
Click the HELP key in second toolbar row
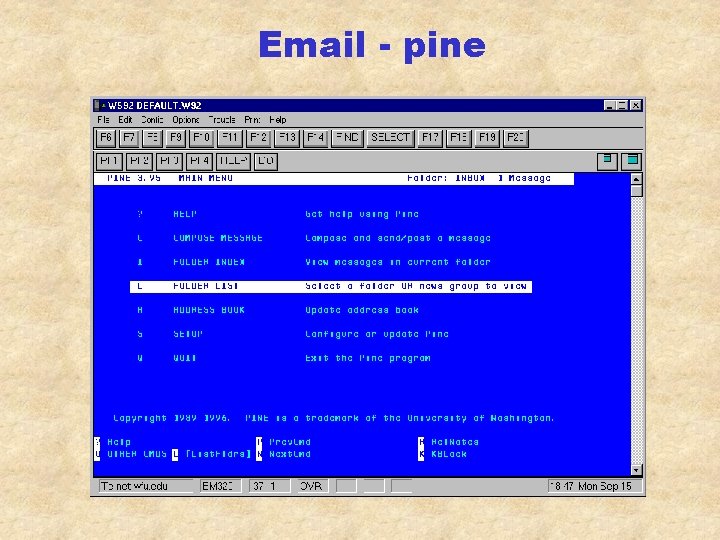point(233,161)
